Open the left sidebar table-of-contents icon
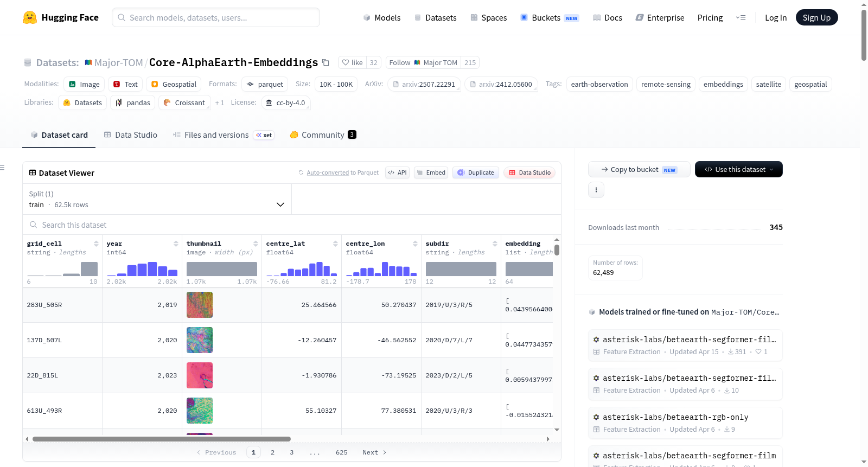The height and width of the screenshot is (467, 868). (x=2, y=168)
